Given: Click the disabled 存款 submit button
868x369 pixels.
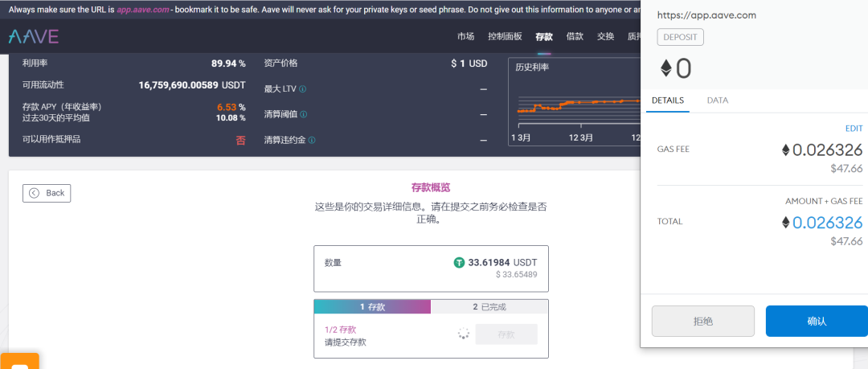Looking at the screenshot, I should (x=506, y=334).
